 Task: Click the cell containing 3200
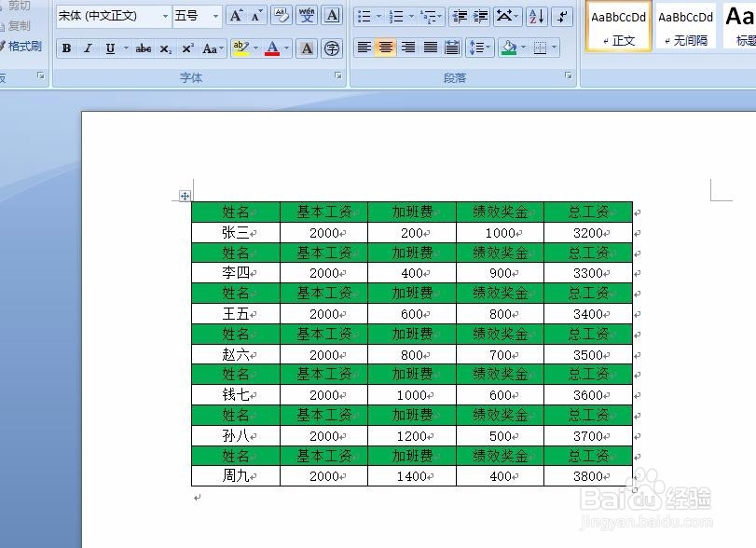click(x=588, y=233)
